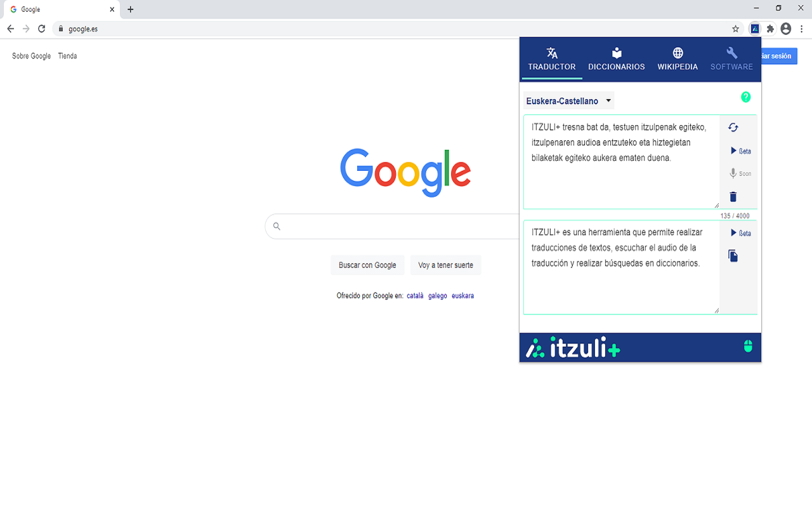Click the mouse icon in the itzuli+ footer
The image size is (812, 508).
click(x=749, y=347)
